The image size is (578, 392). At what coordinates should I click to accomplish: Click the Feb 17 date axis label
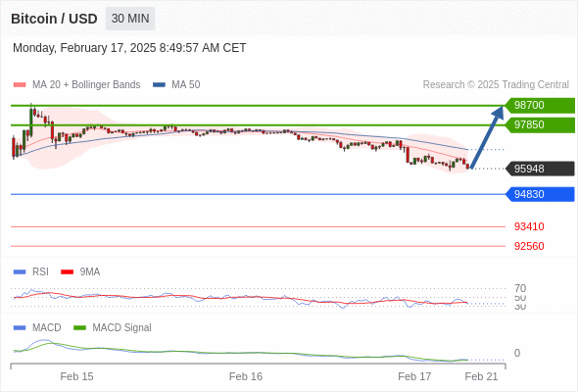click(414, 376)
